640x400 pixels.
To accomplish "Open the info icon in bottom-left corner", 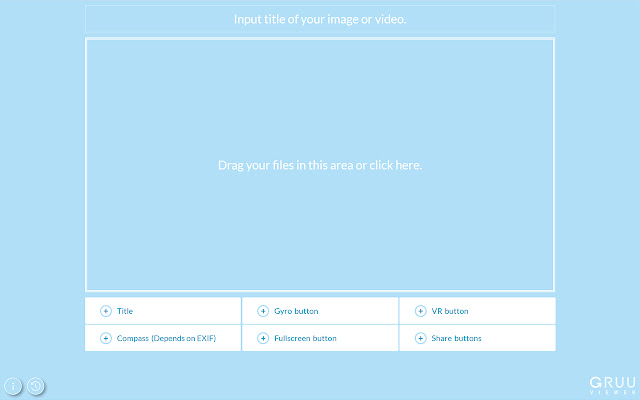I will pos(13,385).
